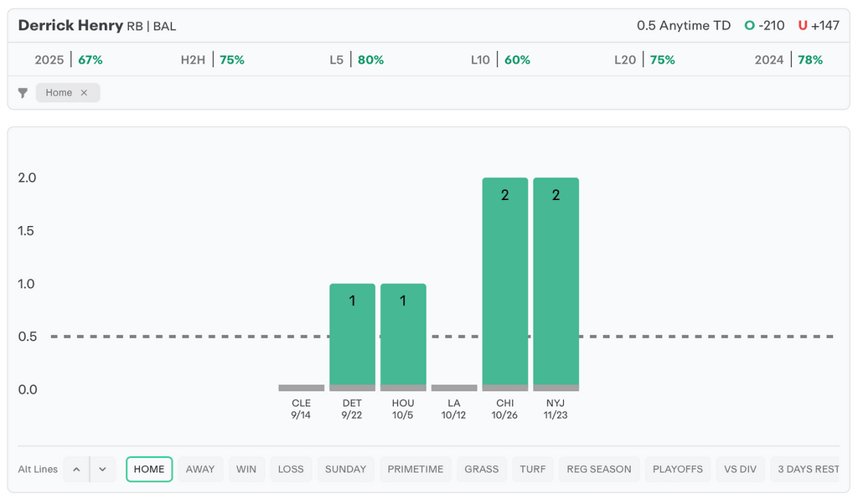This screenshot has height=504, width=858.
Task: Toggle the WIN filter button
Action: 246,470
